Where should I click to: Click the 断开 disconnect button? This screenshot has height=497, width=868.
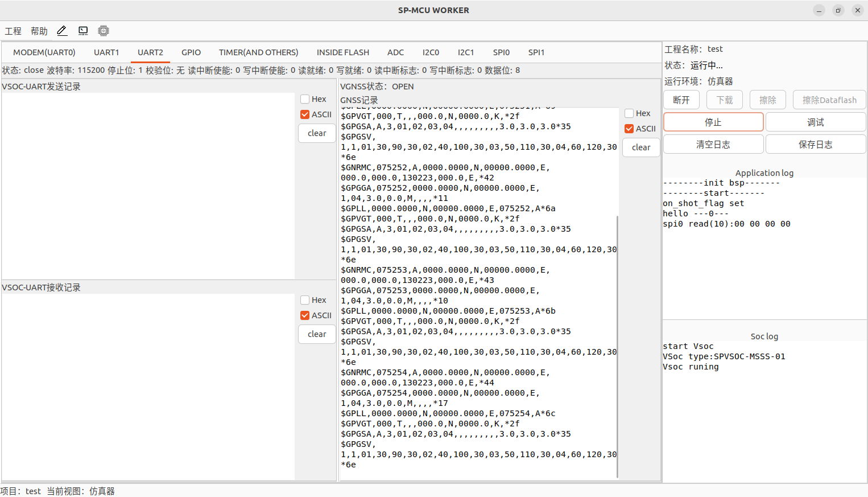click(681, 100)
